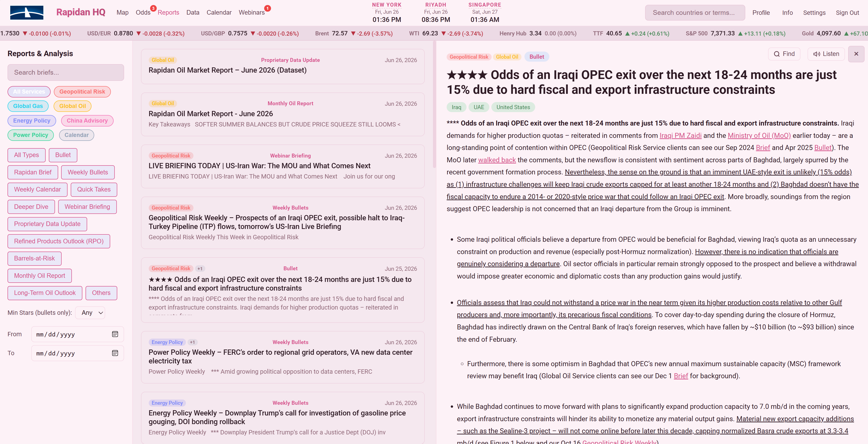Click the report list scrollbar
868x444 pixels.
pos(434,105)
